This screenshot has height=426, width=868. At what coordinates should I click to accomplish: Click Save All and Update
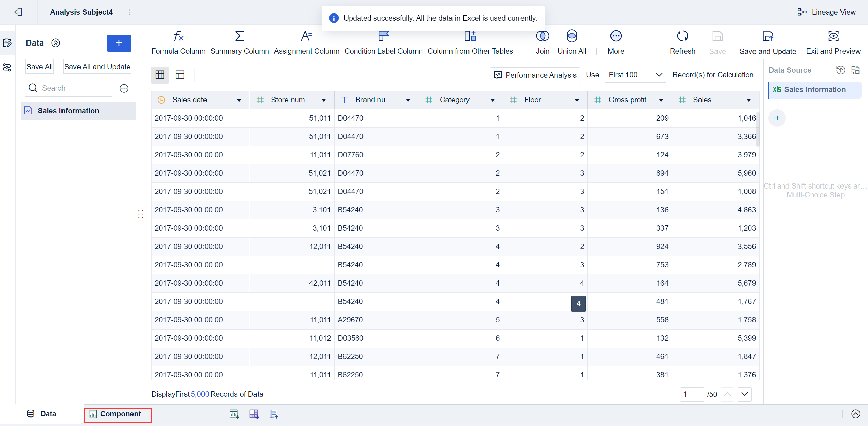97,66
